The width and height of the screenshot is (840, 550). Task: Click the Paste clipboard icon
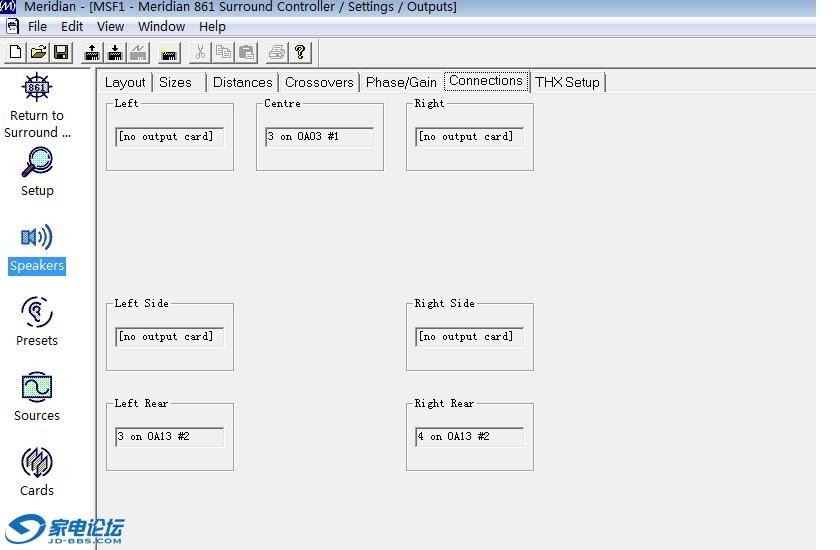[x=246, y=52]
